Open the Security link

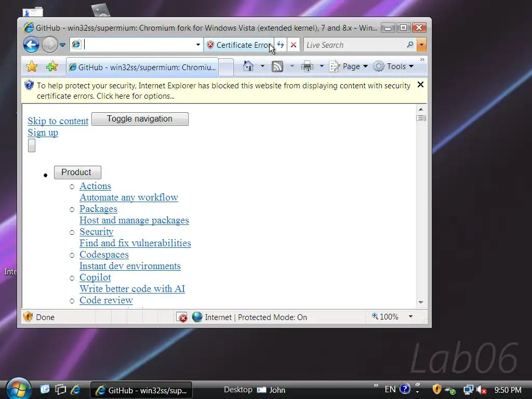(96, 231)
